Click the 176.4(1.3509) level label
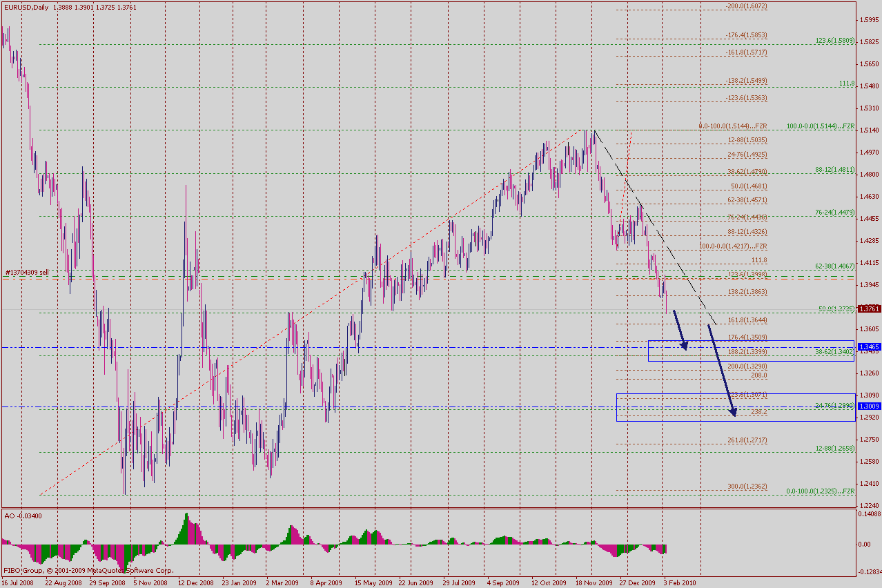 (748, 337)
